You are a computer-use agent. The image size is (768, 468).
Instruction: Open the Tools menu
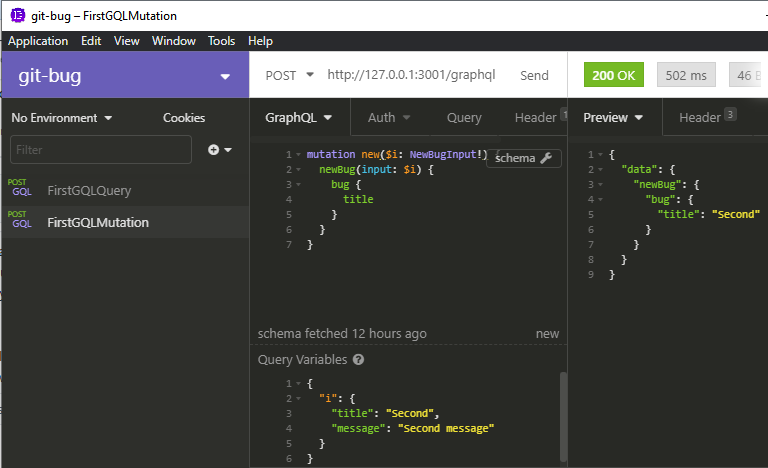coord(221,41)
